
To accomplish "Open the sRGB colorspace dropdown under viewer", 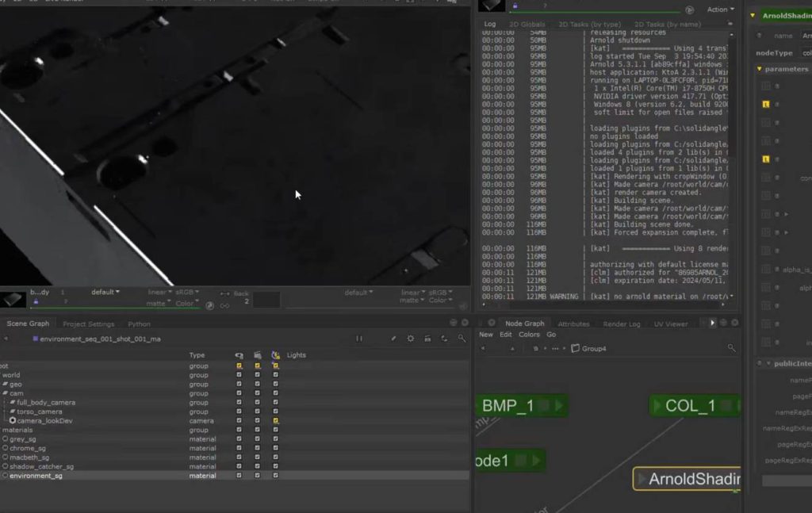I will 187,292.
